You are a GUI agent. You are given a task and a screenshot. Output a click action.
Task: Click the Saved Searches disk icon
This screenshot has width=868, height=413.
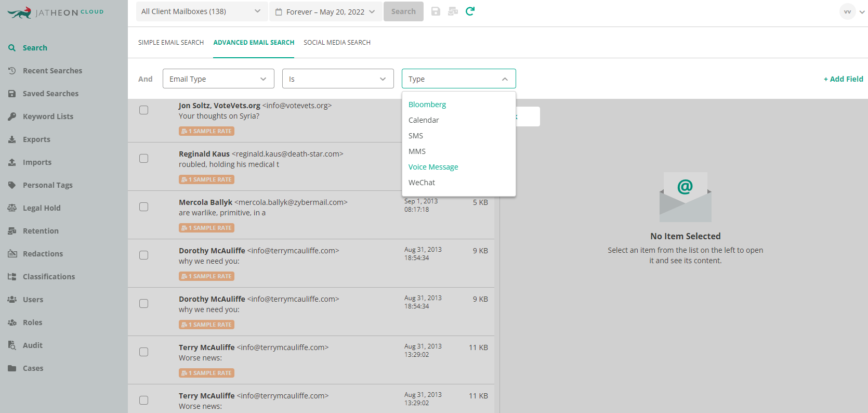click(12, 94)
